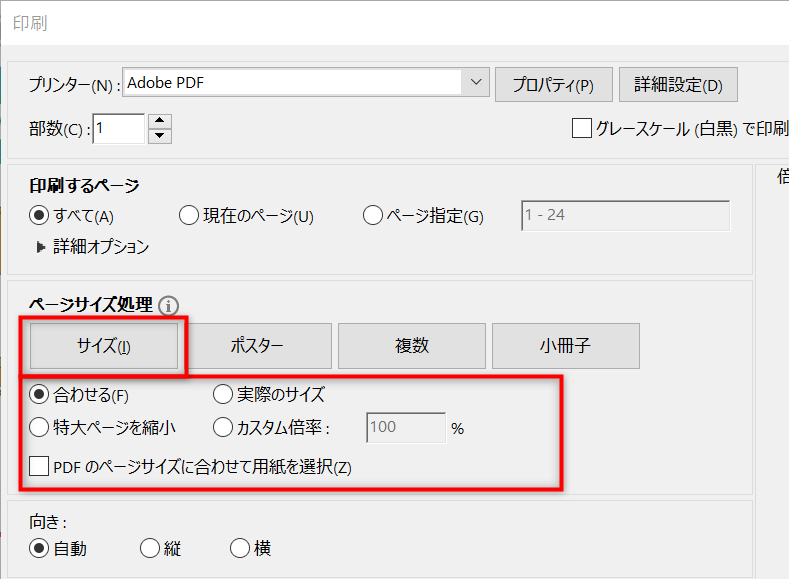Image resolution: width=789 pixels, height=579 pixels.
Task: Click the page sizing info icon
Action: pyautogui.click(x=168, y=305)
